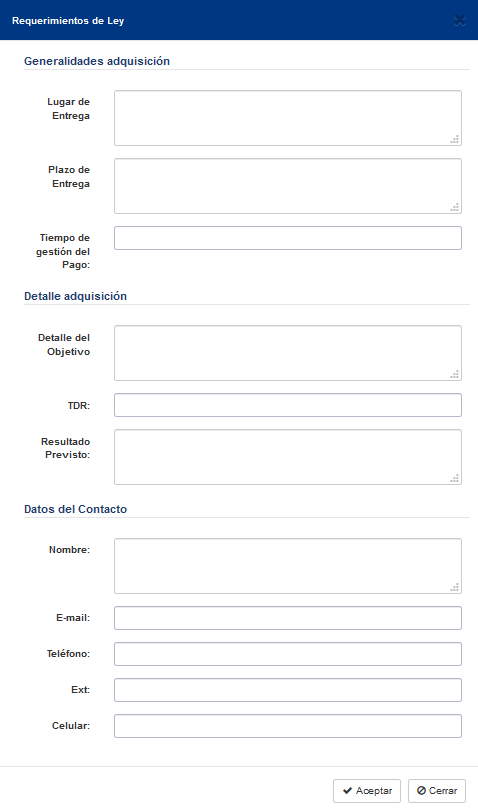The height and width of the screenshot is (811, 478).
Task: Focus the Detalle del Objetivo text area
Action: [x=288, y=353]
